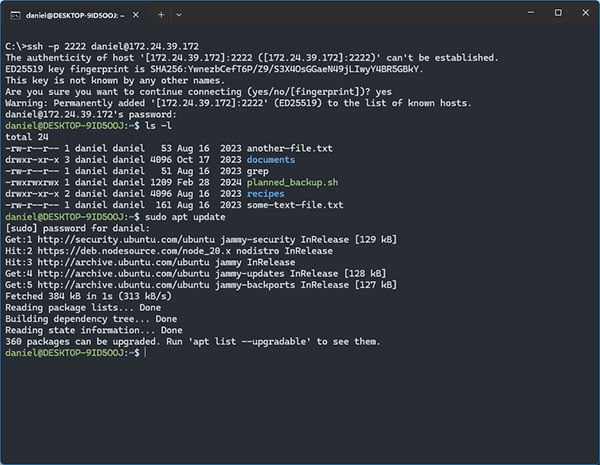Click the daniel@172.24.39.172's password line
Image resolution: width=600 pixels, height=465 pixels.
91,114
